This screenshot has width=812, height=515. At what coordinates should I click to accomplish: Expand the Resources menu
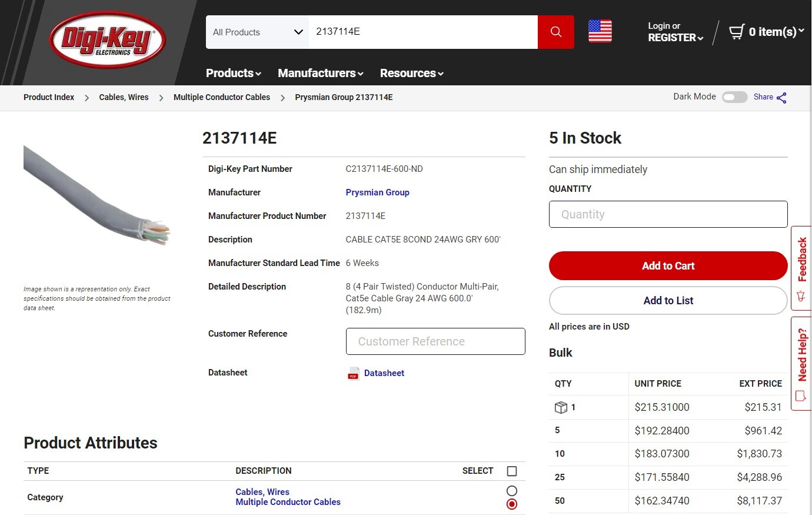(x=412, y=73)
